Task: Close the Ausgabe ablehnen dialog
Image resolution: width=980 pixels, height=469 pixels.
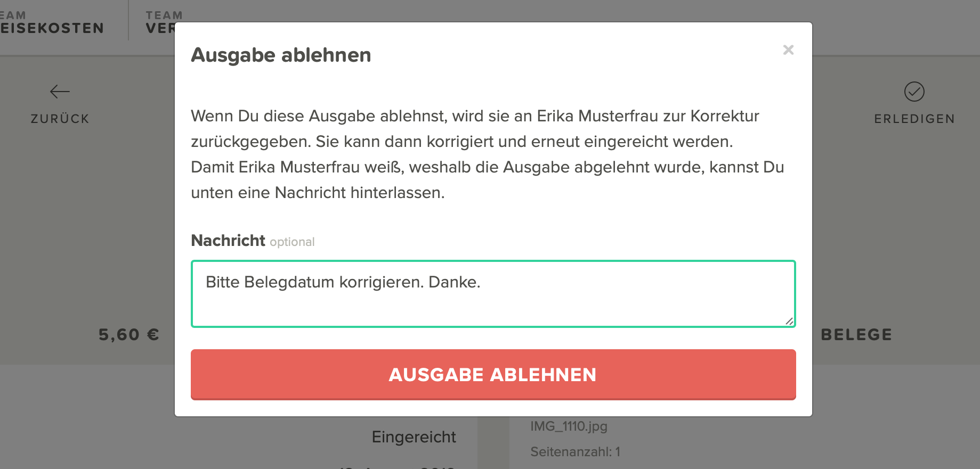Action: click(x=788, y=50)
